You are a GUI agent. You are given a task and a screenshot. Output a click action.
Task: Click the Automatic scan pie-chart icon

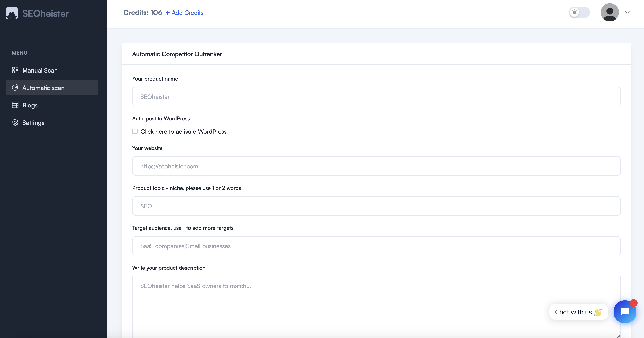(x=15, y=87)
